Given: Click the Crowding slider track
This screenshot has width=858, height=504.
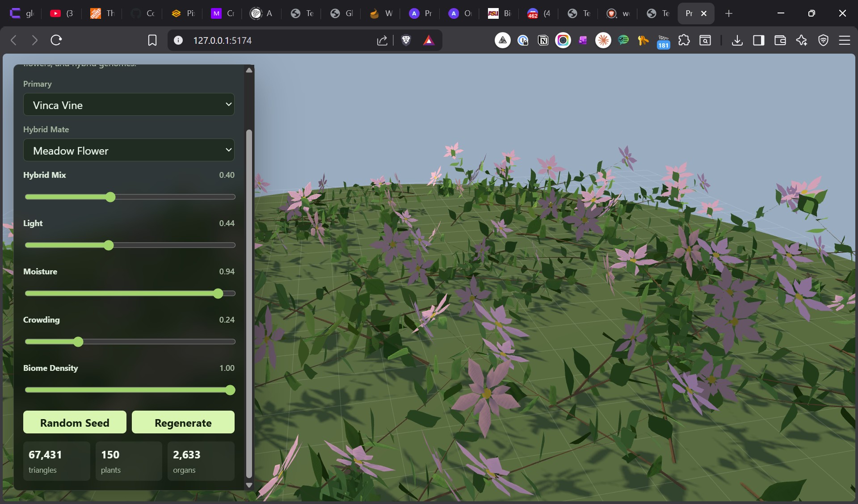Looking at the screenshot, I should (130, 342).
